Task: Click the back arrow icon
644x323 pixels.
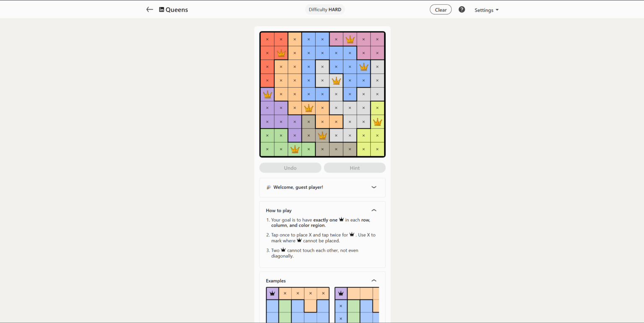Action: tap(150, 9)
